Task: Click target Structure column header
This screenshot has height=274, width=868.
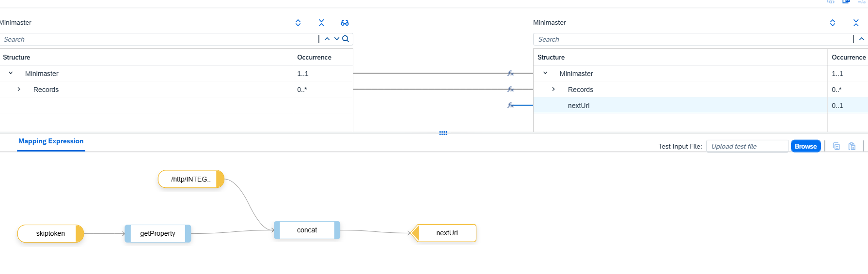Action: click(680, 57)
